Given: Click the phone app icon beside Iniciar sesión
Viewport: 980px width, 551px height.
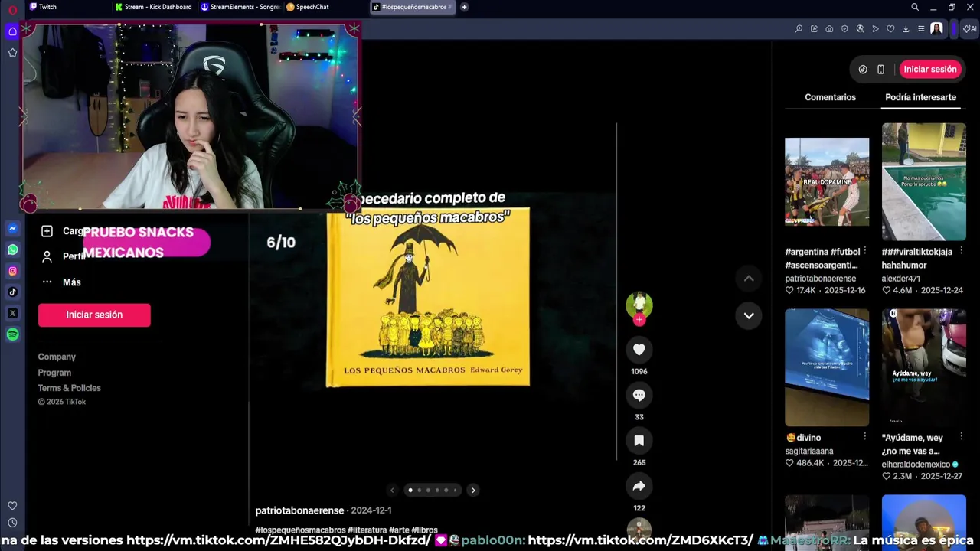Looking at the screenshot, I should [x=880, y=69].
